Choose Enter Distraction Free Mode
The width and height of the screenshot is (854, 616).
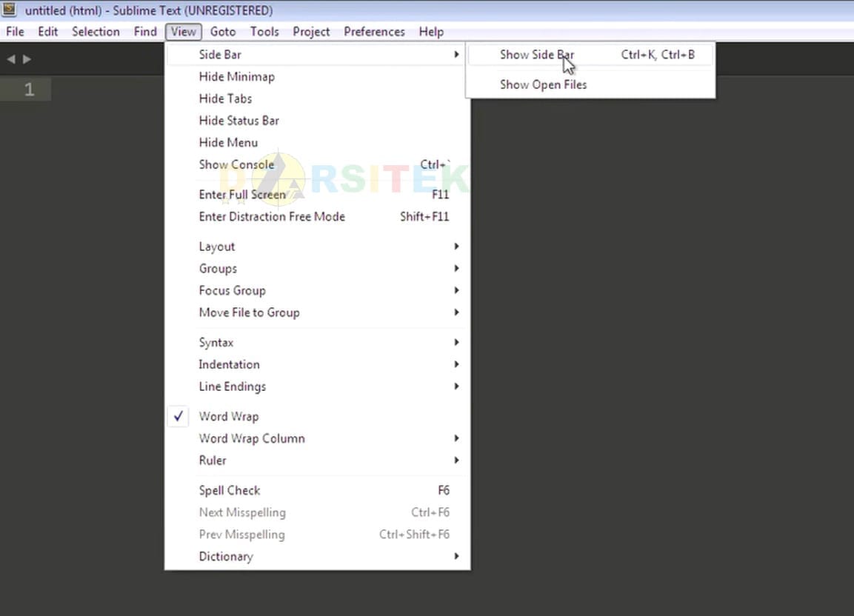pos(318,216)
